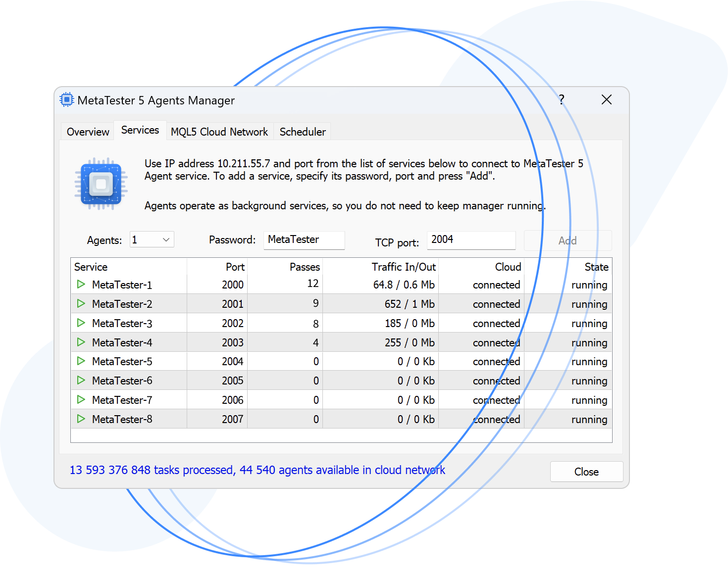
Task: Click traffic value 255 / 0 Mb
Action: (410, 342)
